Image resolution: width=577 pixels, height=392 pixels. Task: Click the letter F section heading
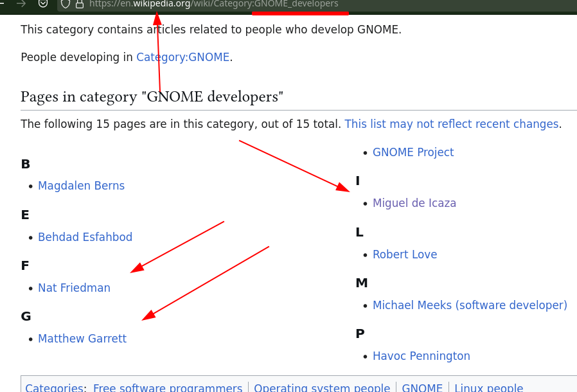click(24, 266)
